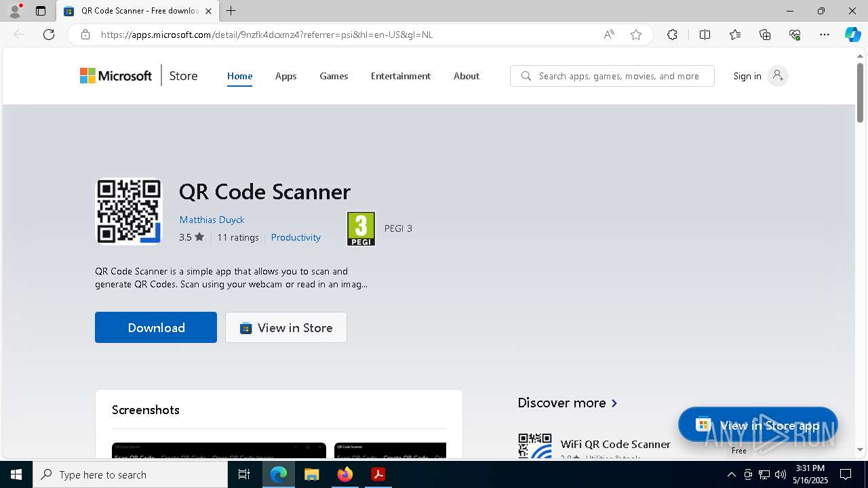Open the first app screenshot thumbnail
The width and height of the screenshot is (868, 488).
(x=219, y=450)
